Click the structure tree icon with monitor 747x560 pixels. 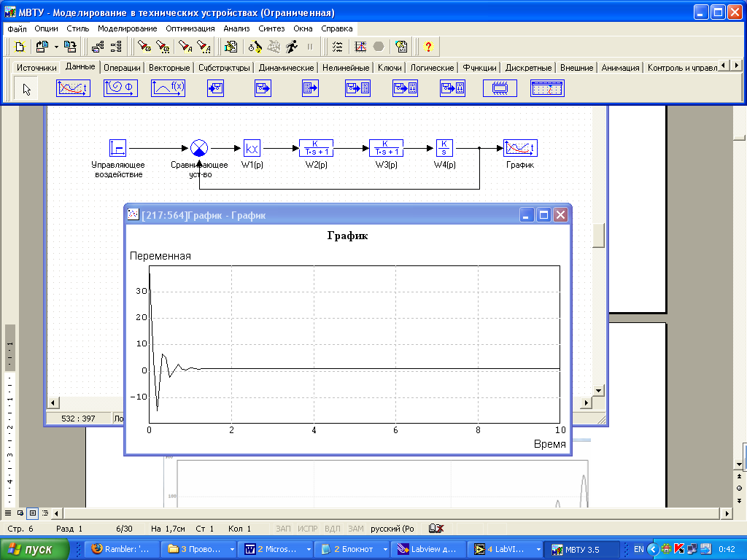click(x=98, y=47)
